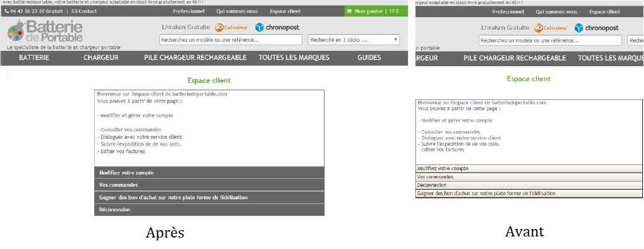
Task: Click light Gagner des bon d'achat row in Avant
Action: tap(529, 193)
